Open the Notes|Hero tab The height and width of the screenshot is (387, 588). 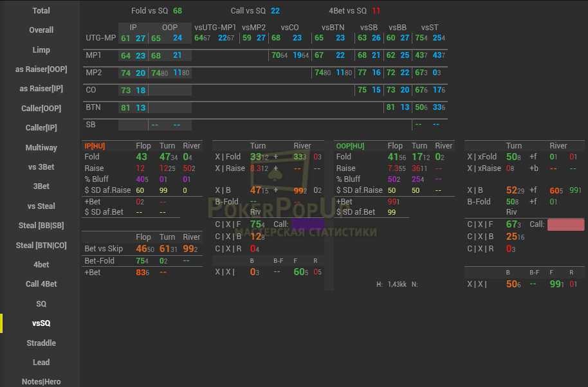click(41, 382)
